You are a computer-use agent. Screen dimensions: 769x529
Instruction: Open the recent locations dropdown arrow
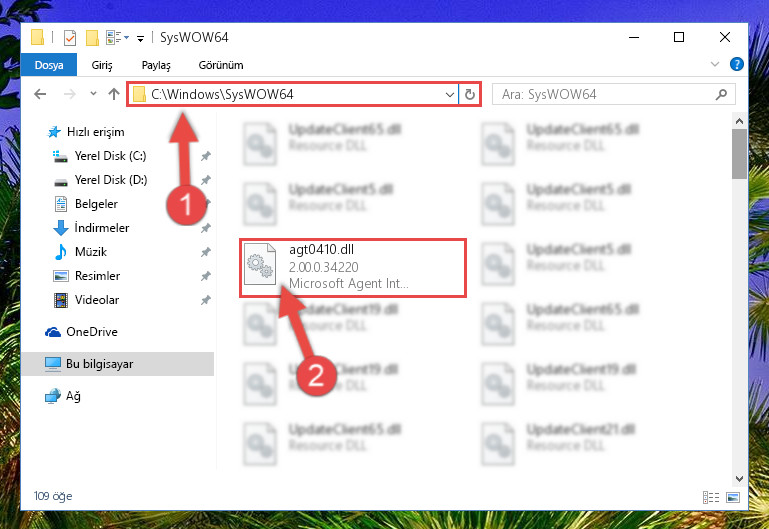coord(93,93)
